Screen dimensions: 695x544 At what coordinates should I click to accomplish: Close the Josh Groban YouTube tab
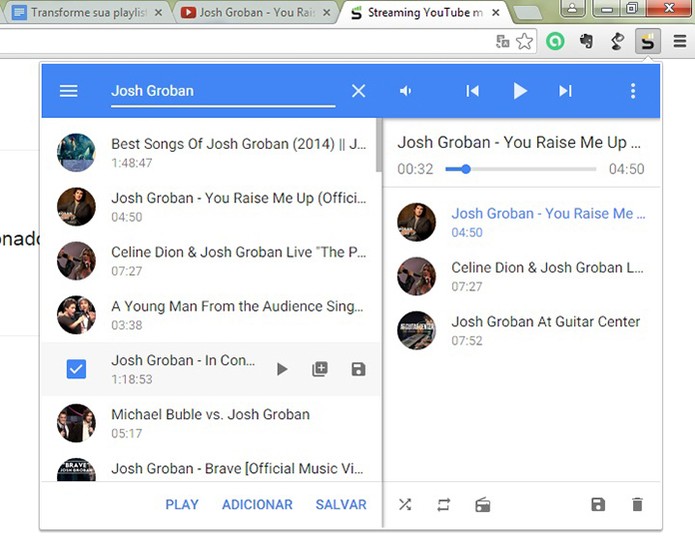coord(327,13)
